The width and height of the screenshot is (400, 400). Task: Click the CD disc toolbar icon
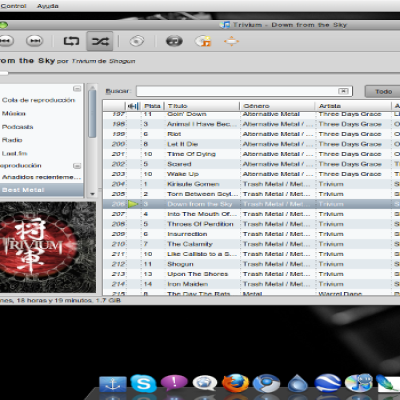pos(137,41)
